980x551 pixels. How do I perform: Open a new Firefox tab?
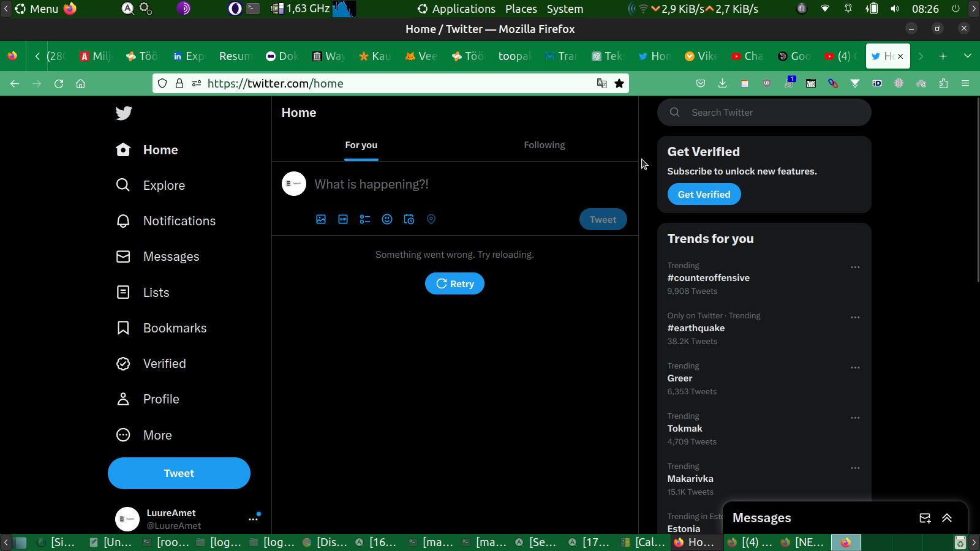point(943,56)
